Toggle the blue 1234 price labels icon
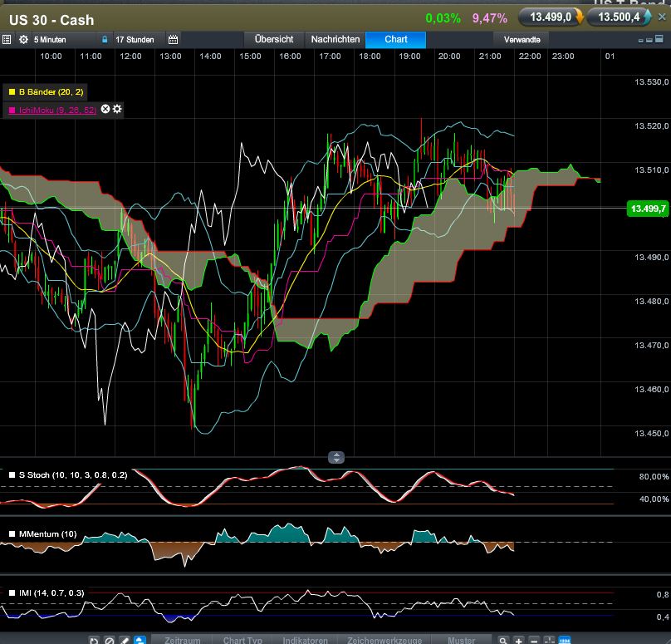The width and height of the screenshot is (671, 644). [565, 641]
